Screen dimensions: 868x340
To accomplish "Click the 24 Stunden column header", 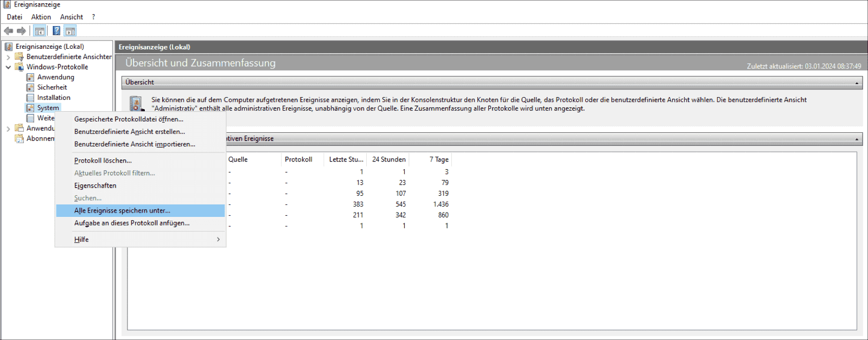I will [x=388, y=159].
